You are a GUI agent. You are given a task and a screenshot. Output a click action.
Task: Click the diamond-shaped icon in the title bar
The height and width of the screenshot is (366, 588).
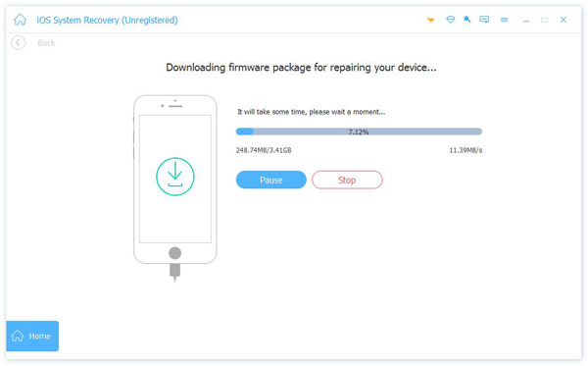(x=451, y=20)
